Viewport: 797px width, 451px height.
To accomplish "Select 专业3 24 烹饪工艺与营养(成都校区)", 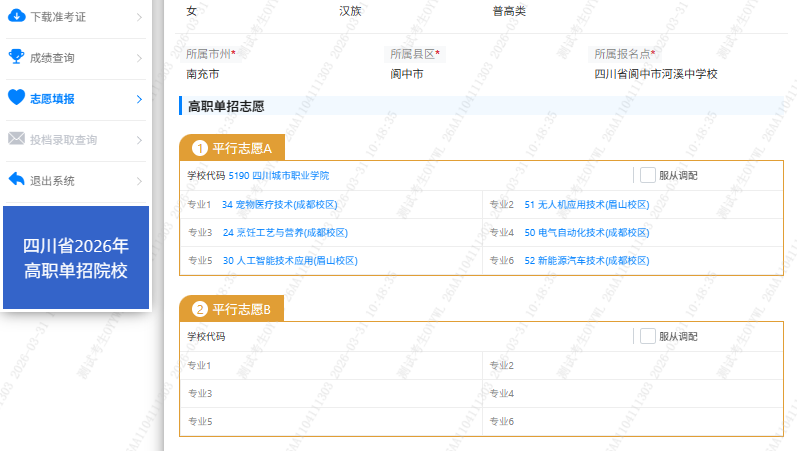I will (x=285, y=232).
